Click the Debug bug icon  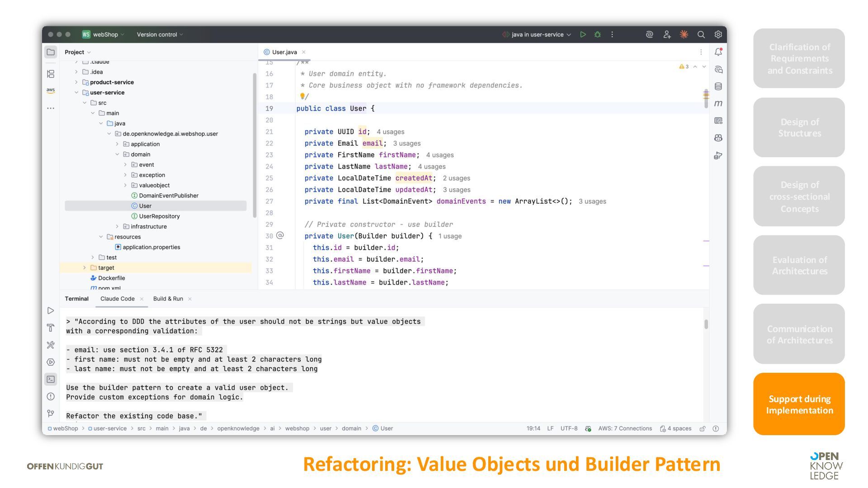(x=598, y=34)
